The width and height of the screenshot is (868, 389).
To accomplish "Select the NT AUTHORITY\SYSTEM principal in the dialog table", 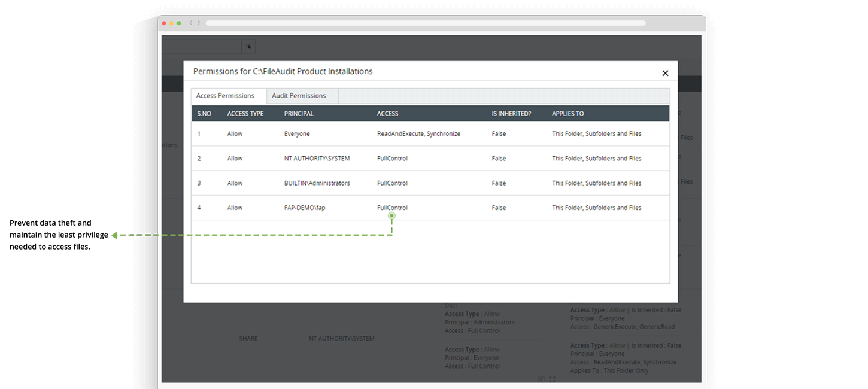I will [x=317, y=159].
